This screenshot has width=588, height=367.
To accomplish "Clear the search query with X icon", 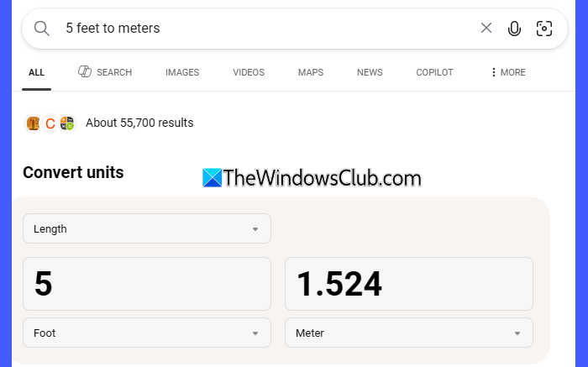I will (x=486, y=28).
